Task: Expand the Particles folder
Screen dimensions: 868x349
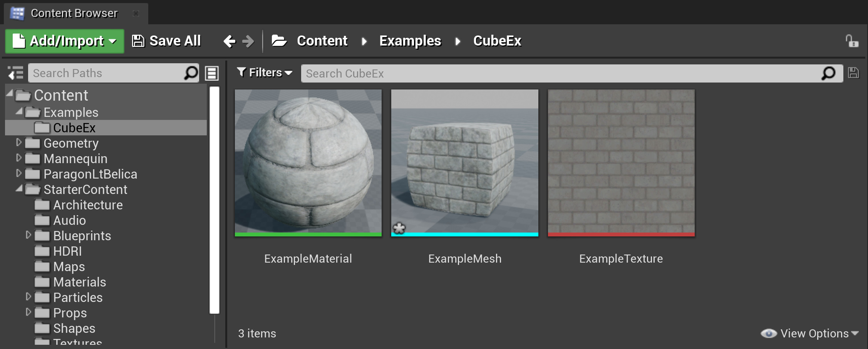Action: click(x=28, y=297)
